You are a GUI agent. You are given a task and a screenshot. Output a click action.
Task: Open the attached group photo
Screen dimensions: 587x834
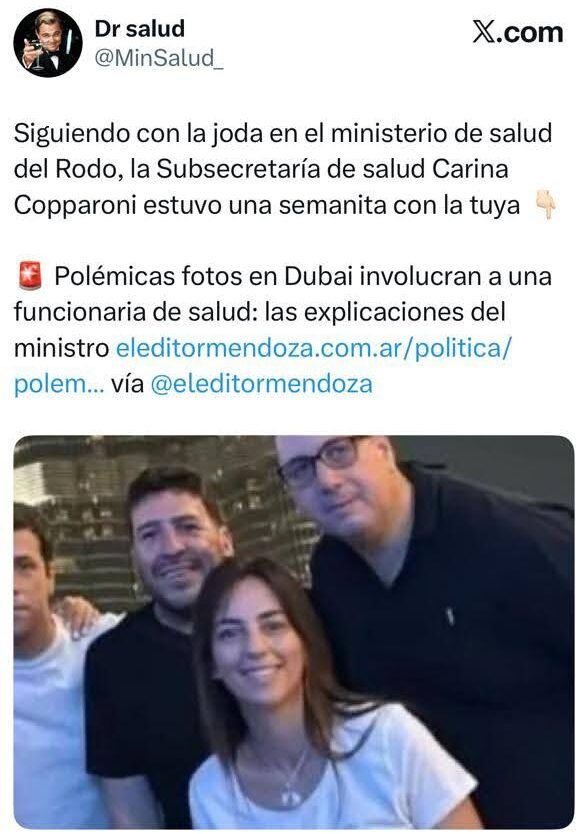294,631
